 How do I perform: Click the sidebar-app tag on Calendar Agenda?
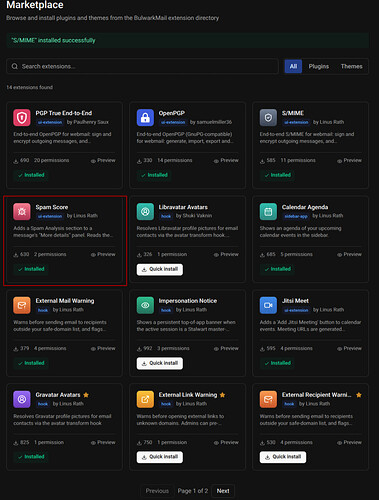pyautogui.click(x=296, y=216)
